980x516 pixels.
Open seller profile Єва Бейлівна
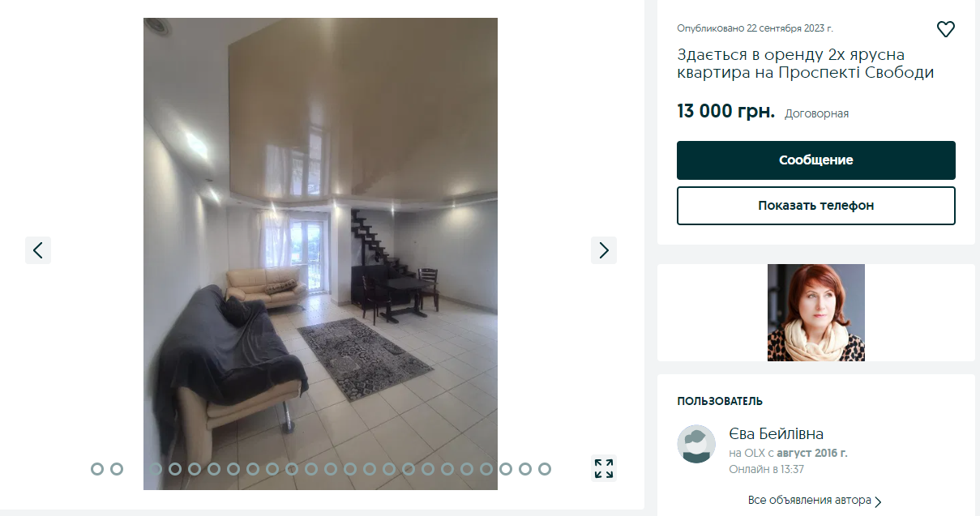click(777, 434)
